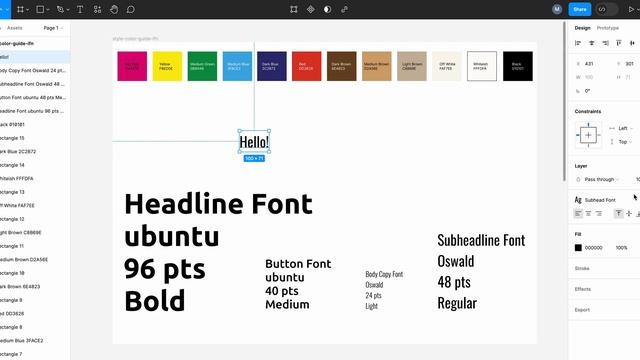Screen dimensions: 640x360
Task: Click the Subhead Font text style
Action: (x=600, y=200)
